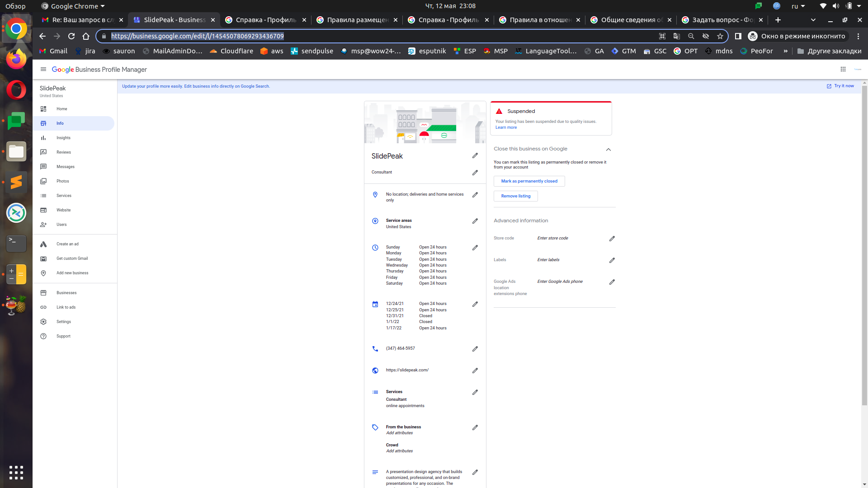The width and height of the screenshot is (868, 488).
Task: Go back to previous page
Action: [x=42, y=36]
